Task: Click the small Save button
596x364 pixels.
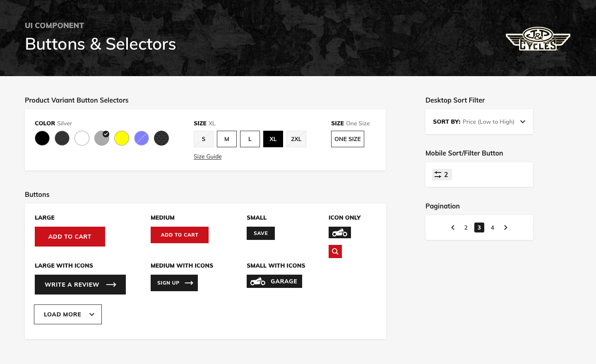Action: [260, 233]
